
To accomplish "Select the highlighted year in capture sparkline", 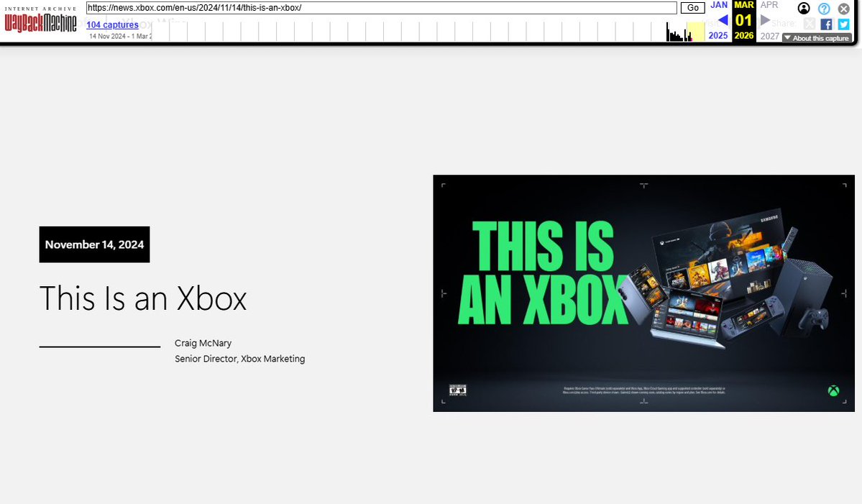I will coord(696,32).
